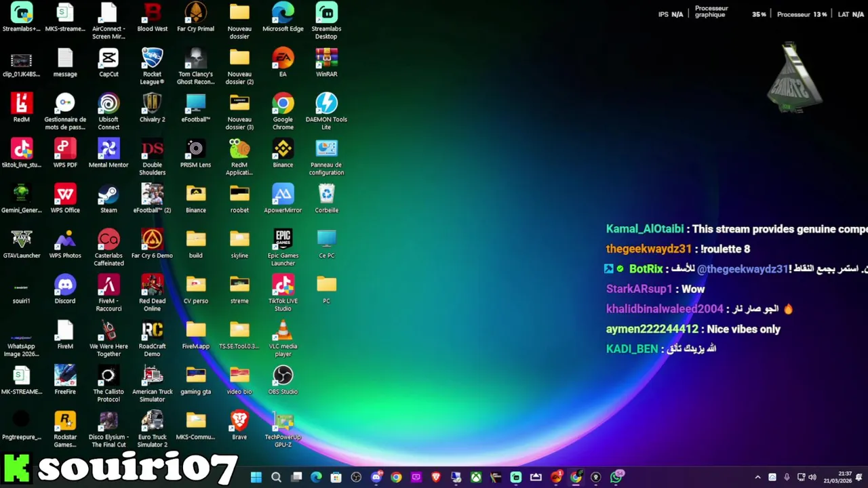
Task: Open WhatsApp from the taskbar
Action: (616, 477)
